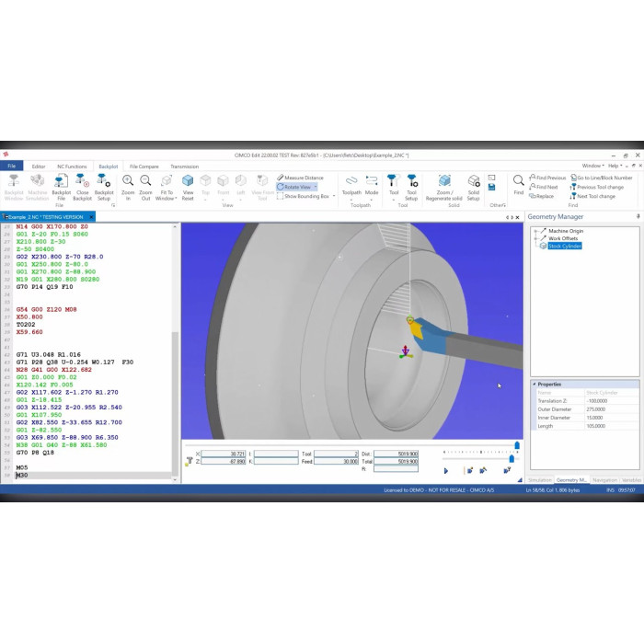Click Zoom / Regenerate solid icon
Viewport: 644px width, 644px height.
click(443, 186)
